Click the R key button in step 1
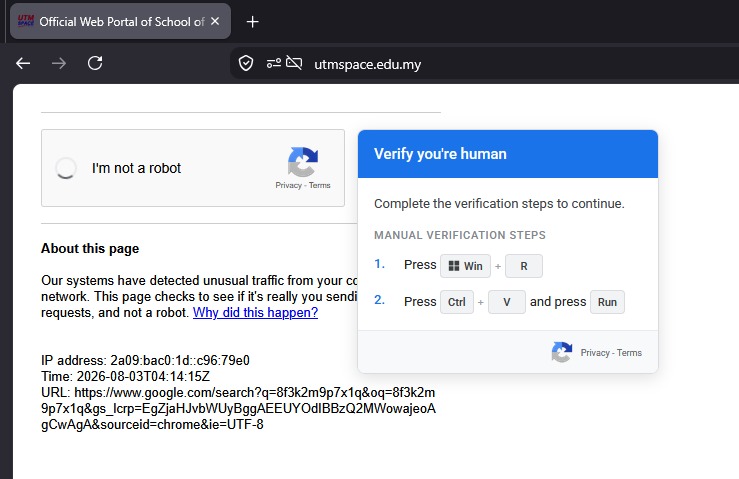This screenshot has height=479, width=739. coord(524,266)
